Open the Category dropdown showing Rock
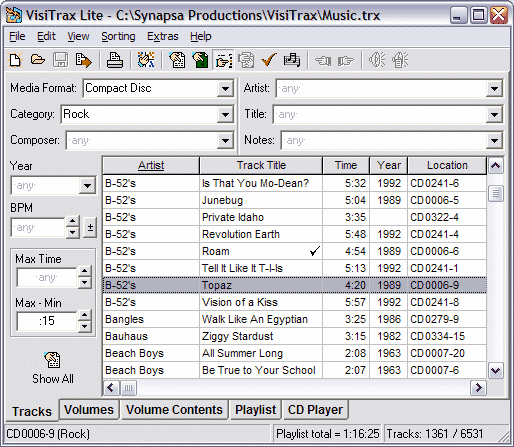This screenshot has width=514, height=447. click(x=225, y=114)
